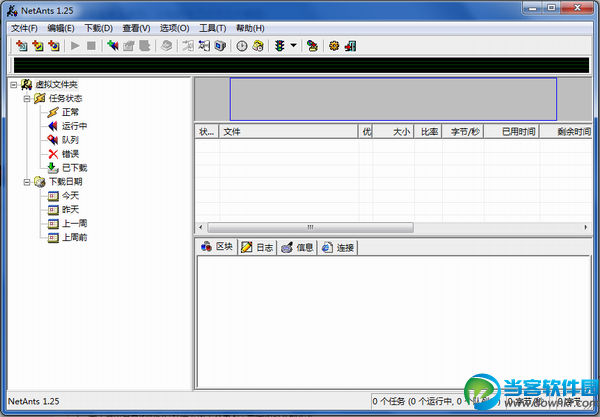
Task: Open the 工具(T) menu
Action: pos(212,28)
